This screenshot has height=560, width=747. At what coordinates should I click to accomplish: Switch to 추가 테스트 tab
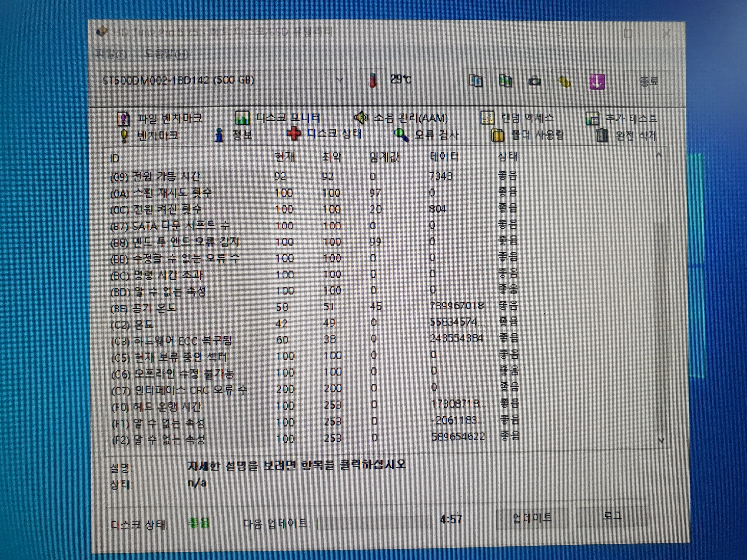coord(621,118)
